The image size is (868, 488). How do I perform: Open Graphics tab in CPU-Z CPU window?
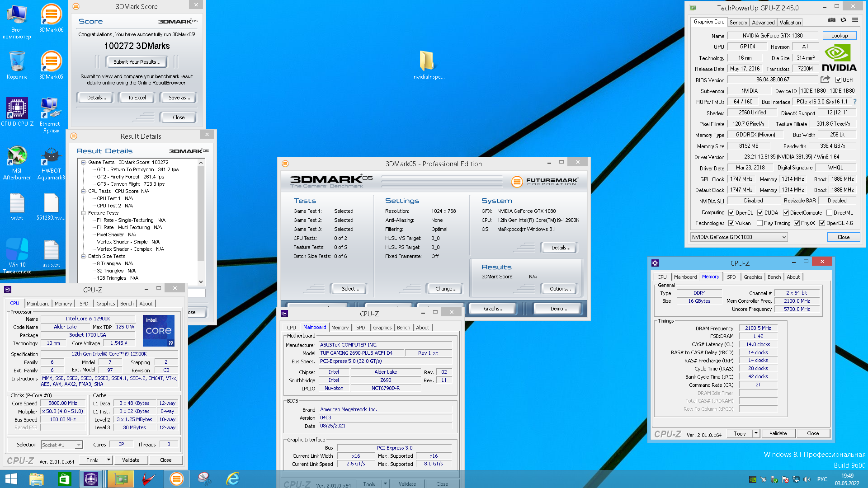[105, 304]
